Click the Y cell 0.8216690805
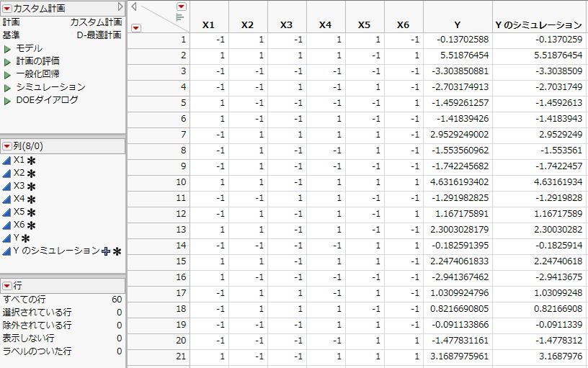Image resolution: width=588 pixels, height=368 pixels. 458,309
